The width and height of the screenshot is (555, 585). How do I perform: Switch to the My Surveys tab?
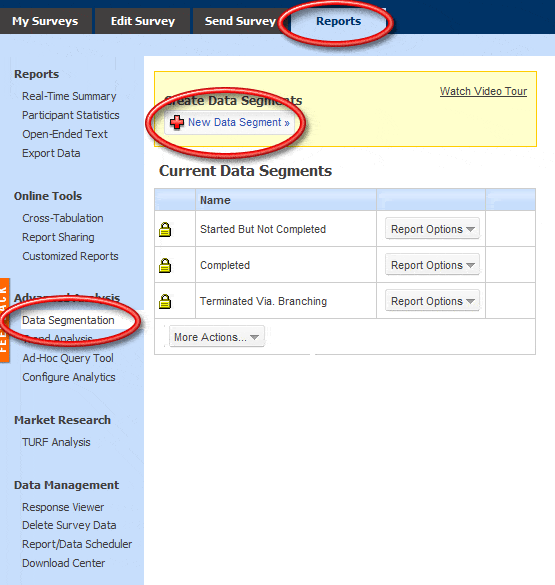[x=45, y=21]
